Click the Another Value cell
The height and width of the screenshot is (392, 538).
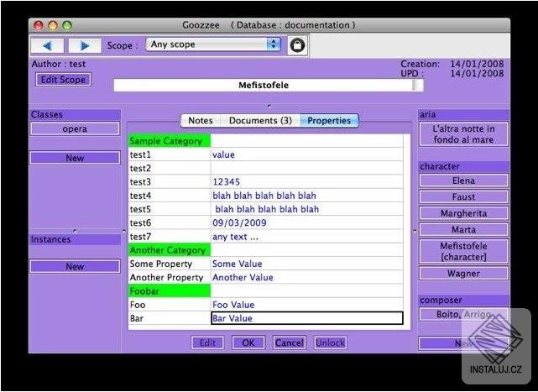307,277
